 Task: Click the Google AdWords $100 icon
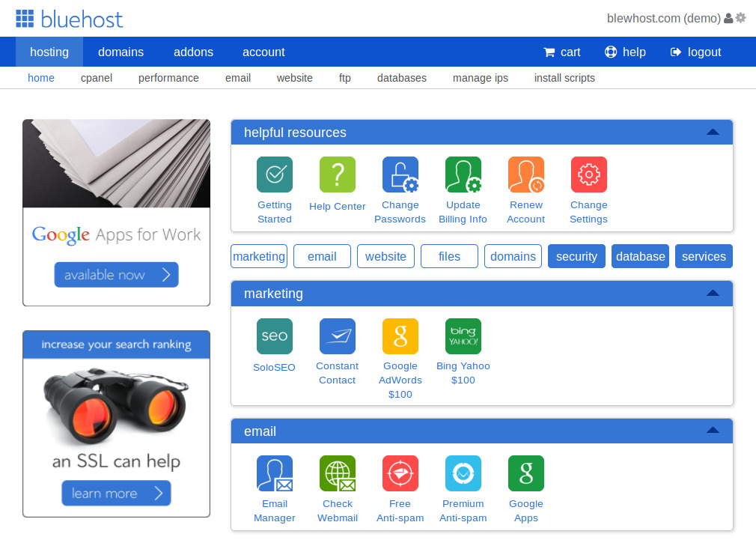tap(400, 336)
